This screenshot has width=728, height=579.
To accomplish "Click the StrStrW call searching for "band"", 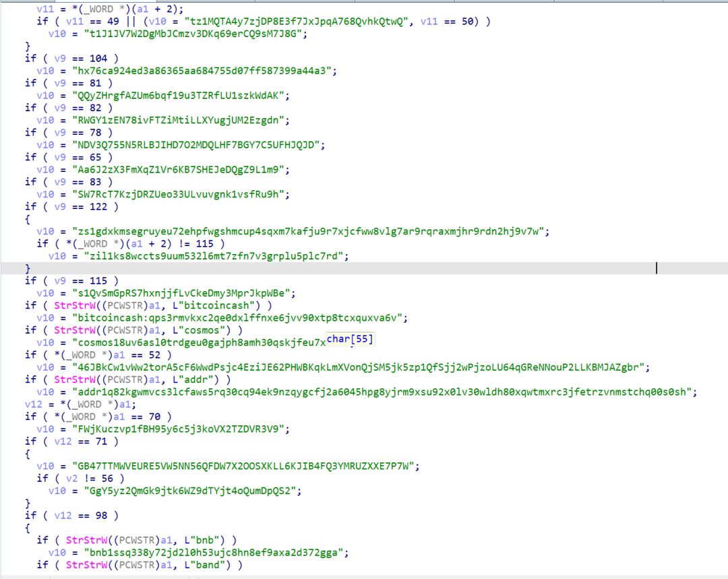I will point(86,565).
